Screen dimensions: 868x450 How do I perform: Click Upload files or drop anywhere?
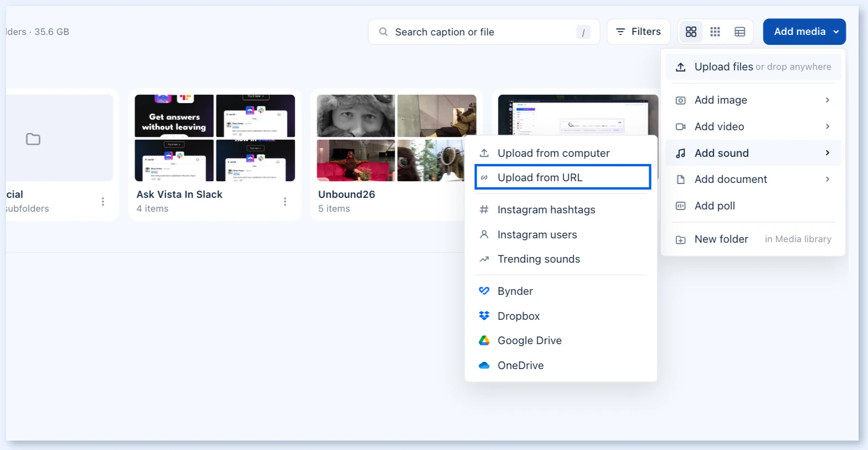click(x=753, y=67)
